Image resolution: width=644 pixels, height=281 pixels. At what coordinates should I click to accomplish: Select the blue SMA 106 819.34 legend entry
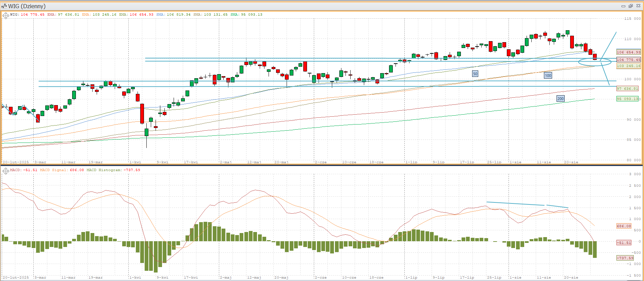(174, 15)
